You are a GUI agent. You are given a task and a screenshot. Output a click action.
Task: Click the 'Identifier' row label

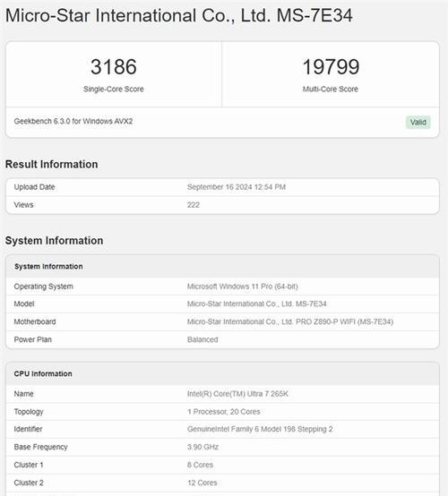(x=28, y=429)
